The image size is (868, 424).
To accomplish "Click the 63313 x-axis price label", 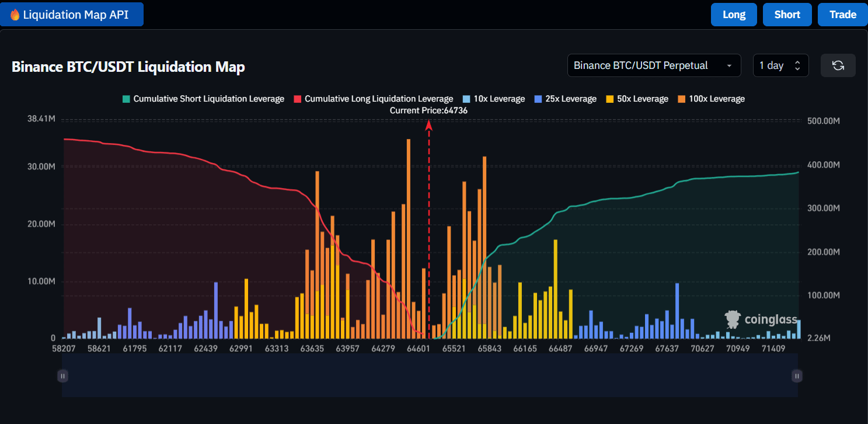I will pyautogui.click(x=277, y=349).
